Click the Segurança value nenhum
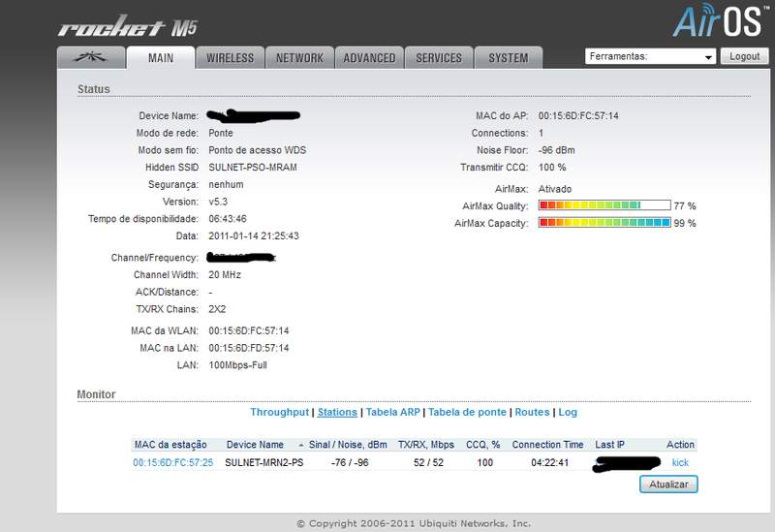Image resolution: width=775 pixels, height=532 pixels. 226,184
